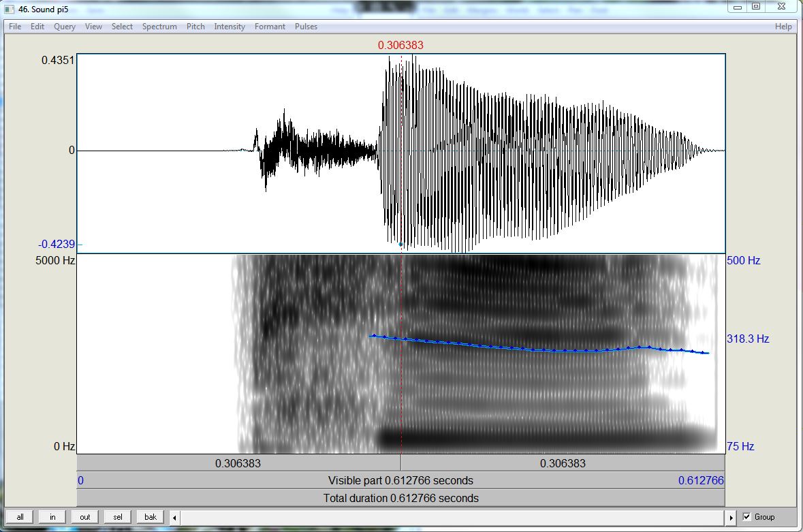Click the 318.3 Hz pitch value
The image size is (803, 532).
[748, 339]
